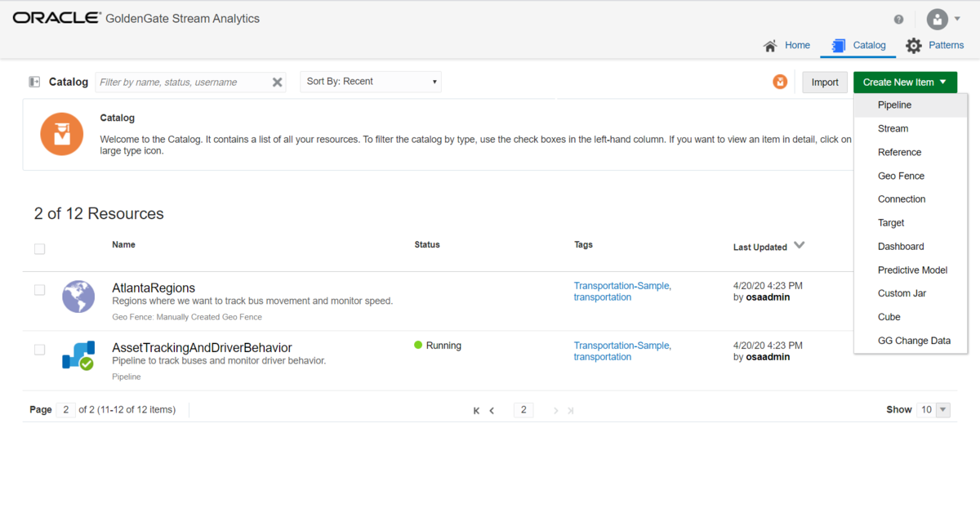Choose Reference in Create New Item menu
Image resolution: width=980 pixels, height=513 pixels.
point(911,152)
